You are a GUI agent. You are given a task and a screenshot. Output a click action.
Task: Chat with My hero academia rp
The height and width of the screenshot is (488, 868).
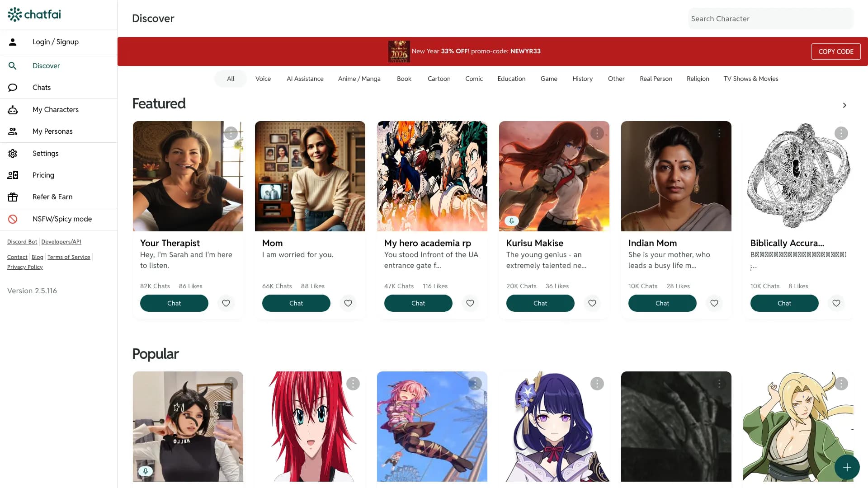click(x=418, y=303)
